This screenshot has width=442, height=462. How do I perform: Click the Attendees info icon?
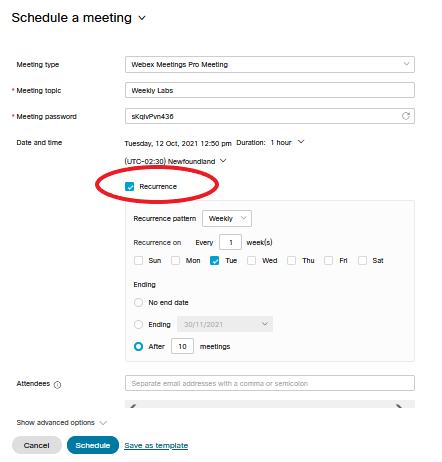tap(57, 385)
